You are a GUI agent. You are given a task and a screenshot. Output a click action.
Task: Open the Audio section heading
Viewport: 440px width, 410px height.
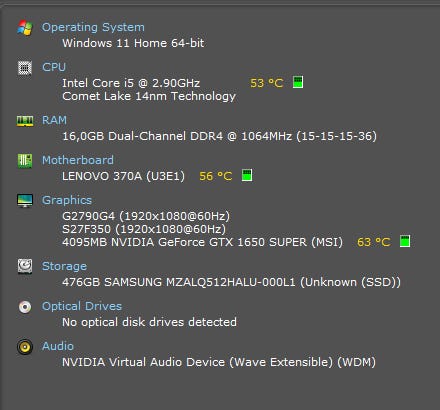(58, 346)
